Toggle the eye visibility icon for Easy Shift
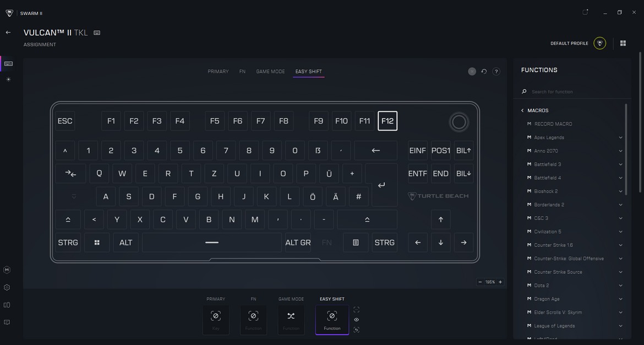This screenshot has width=644, height=345. click(357, 320)
